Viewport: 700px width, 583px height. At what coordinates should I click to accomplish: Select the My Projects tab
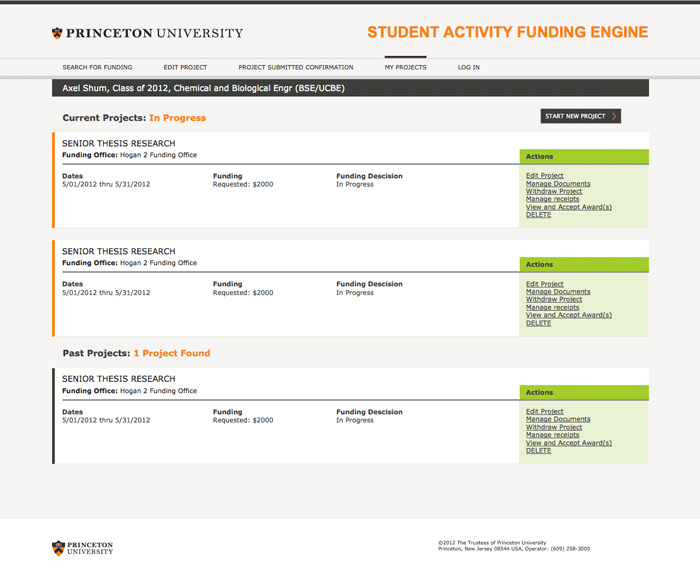click(x=405, y=67)
